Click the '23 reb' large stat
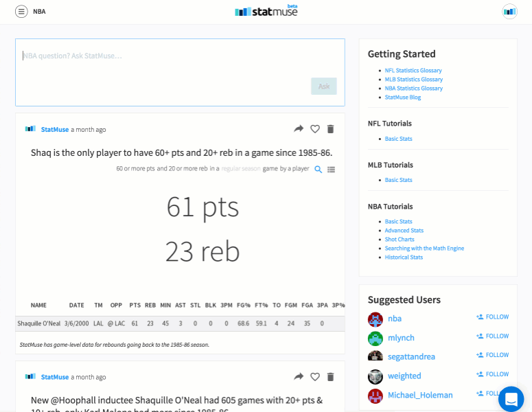Image resolution: width=532 pixels, height=412 pixels. click(203, 251)
